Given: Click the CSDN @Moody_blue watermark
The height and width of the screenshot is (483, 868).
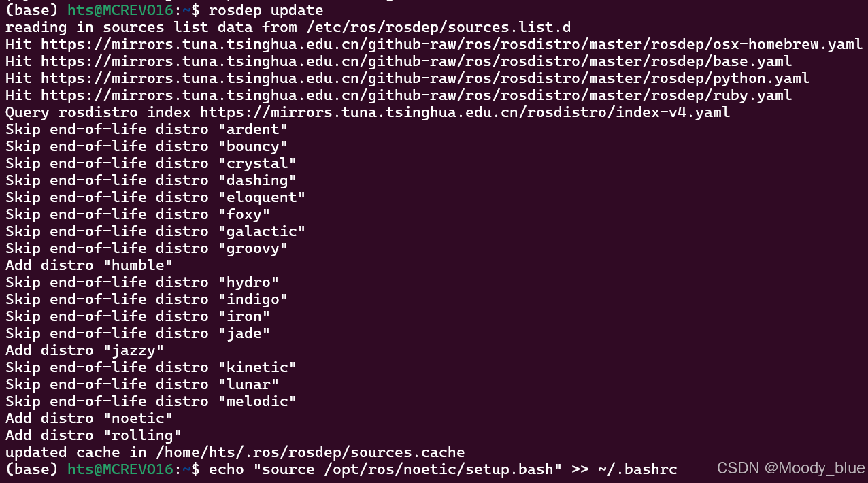Looking at the screenshot, I should [791, 468].
